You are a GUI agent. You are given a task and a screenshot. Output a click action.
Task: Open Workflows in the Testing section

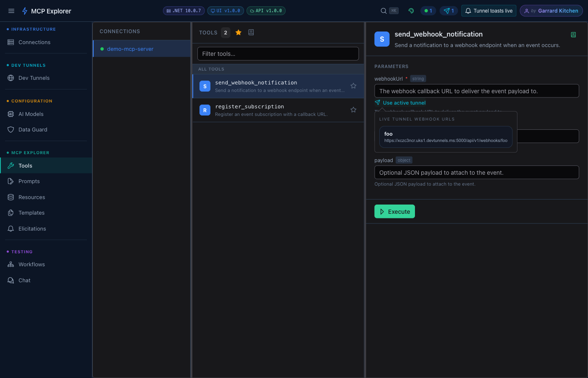coord(46,264)
